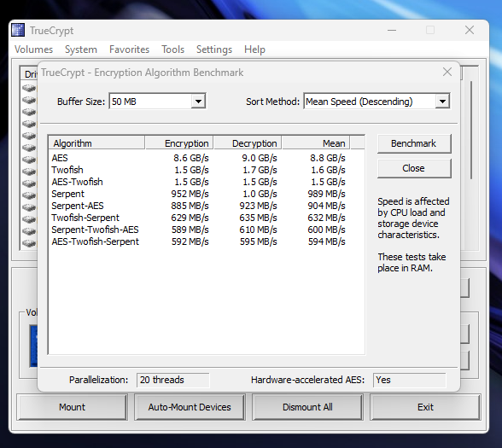
Task: Sort by the Decryption column header
Action: coord(248,143)
